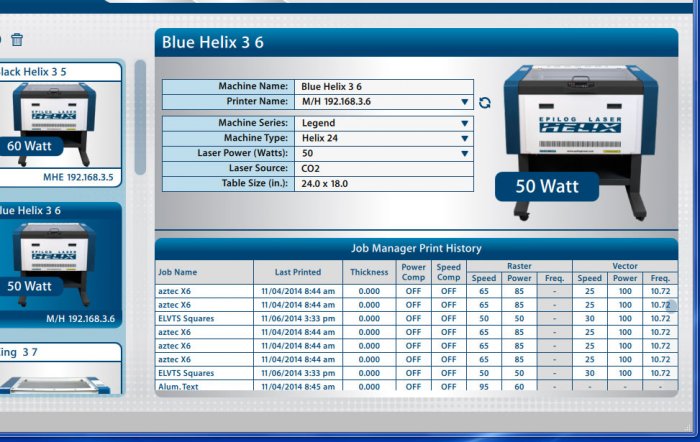Click the Thickness column header

click(369, 272)
